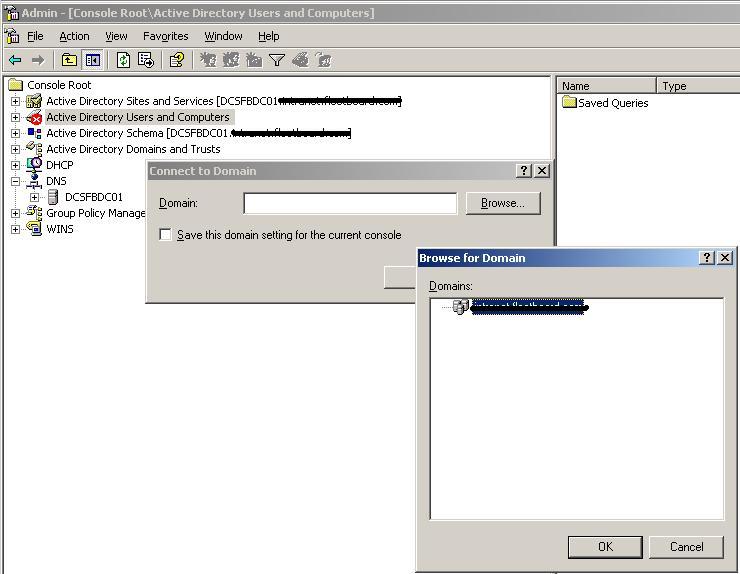
Task: Expand Active Directory Users and Computers node
Action: [x=16, y=117]
